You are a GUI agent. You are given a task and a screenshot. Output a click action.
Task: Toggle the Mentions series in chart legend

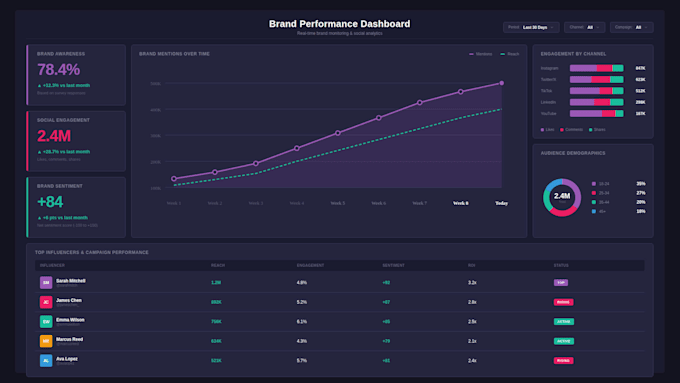[481, 54]
